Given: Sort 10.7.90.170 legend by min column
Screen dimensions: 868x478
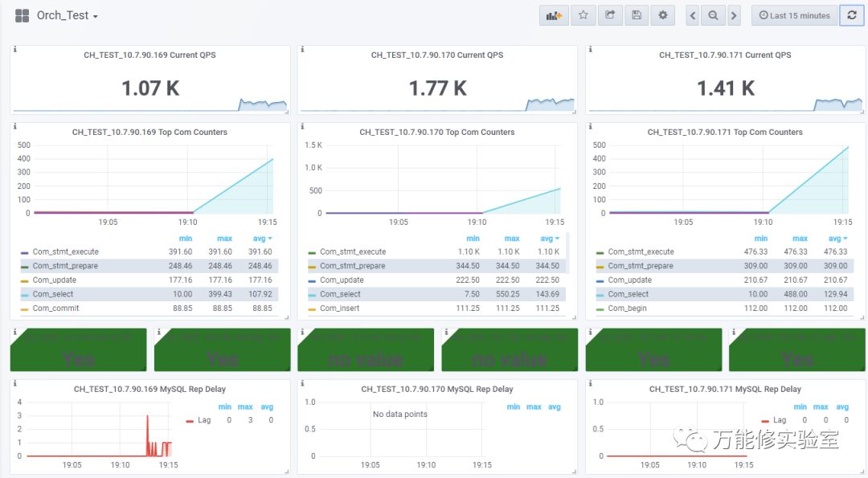Looking at the screenshot, I should coord(473,239).
